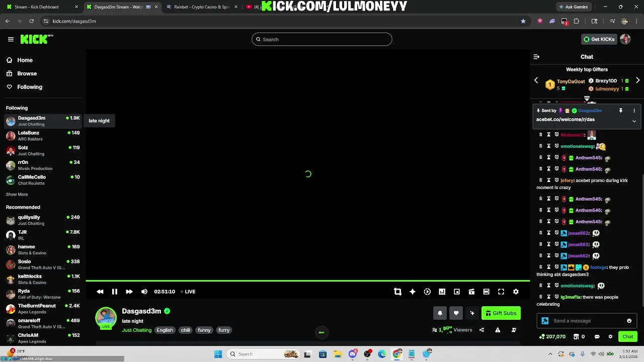
Task: Open user profile avatar menu
Action: 625,39
